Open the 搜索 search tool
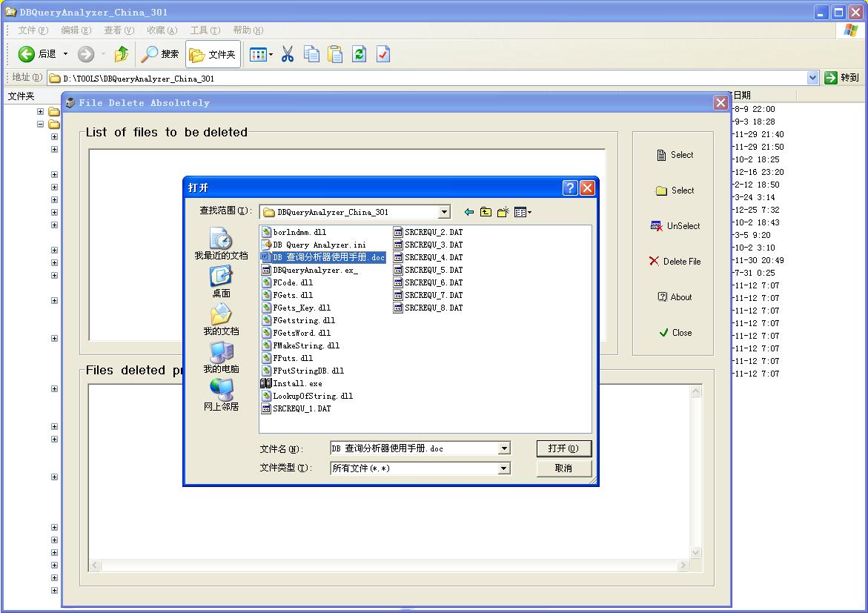 tap(160, 53)
